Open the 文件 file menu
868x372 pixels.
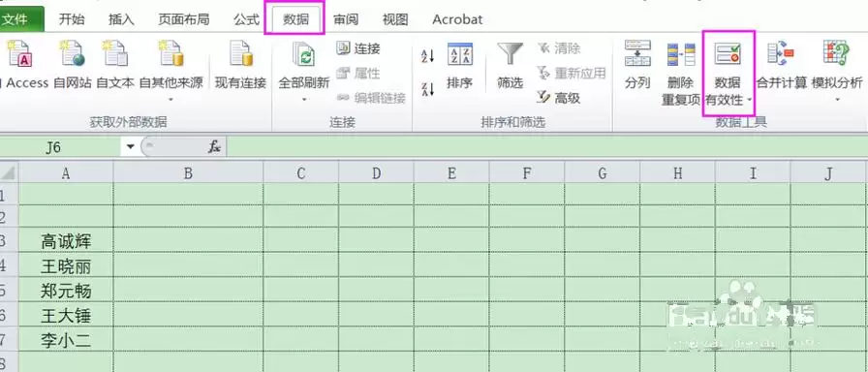pos(21,19)
